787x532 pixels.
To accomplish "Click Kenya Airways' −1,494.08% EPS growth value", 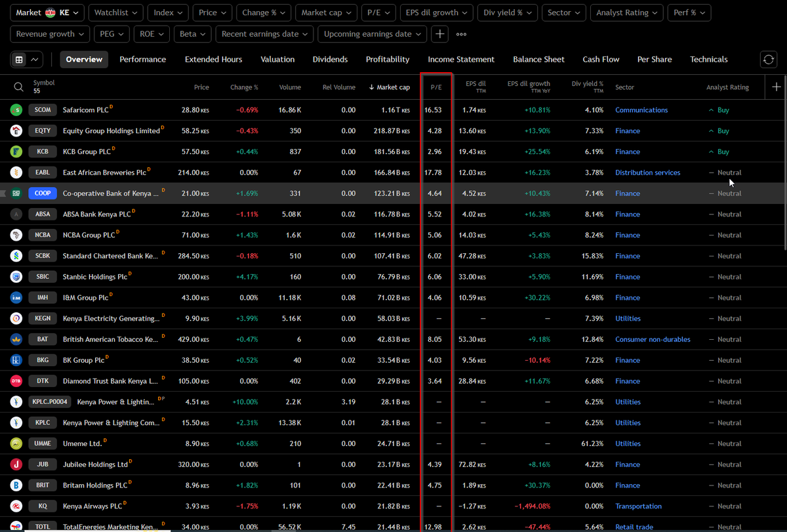I will click(x=532, y=506).
